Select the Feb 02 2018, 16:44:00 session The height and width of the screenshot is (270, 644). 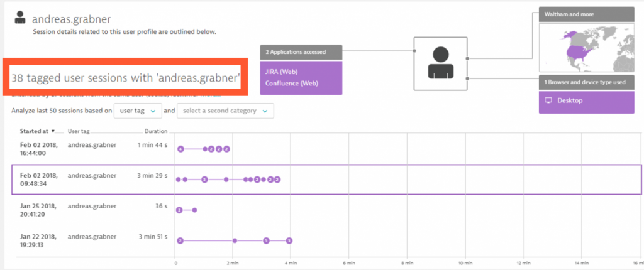pyautogui.click(x=326, y=149)
